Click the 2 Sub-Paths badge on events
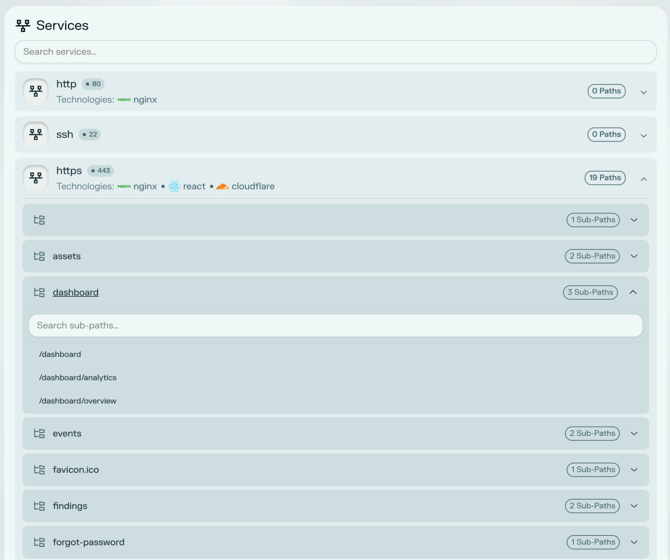This screenshot has width=670, height=560. pyautogui.click(x=592, y=434)
